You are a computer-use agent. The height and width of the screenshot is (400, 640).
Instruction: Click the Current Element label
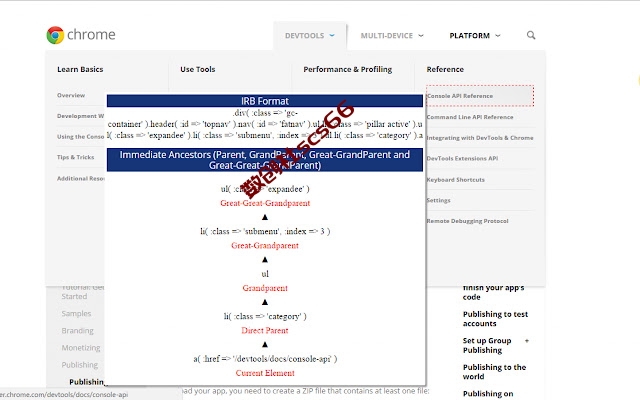coord(265,373)
